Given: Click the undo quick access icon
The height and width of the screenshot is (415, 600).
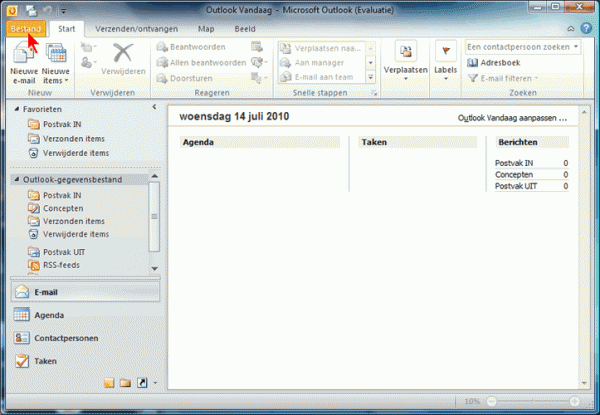Looking at the screenshot, I should pyautogui.click(x=47, y=10).
